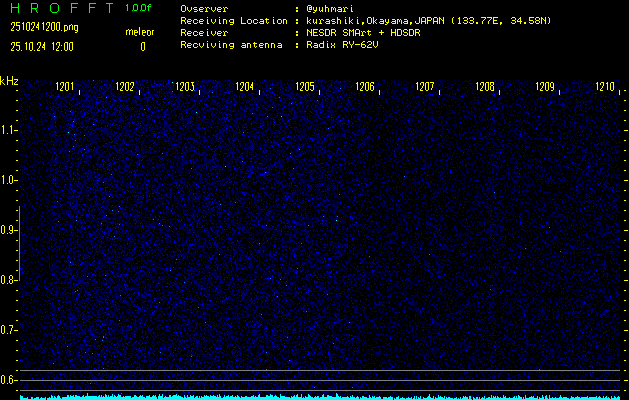Click the observer name @yuhmari
Viewport: 629px width, 400px height.
328,8
